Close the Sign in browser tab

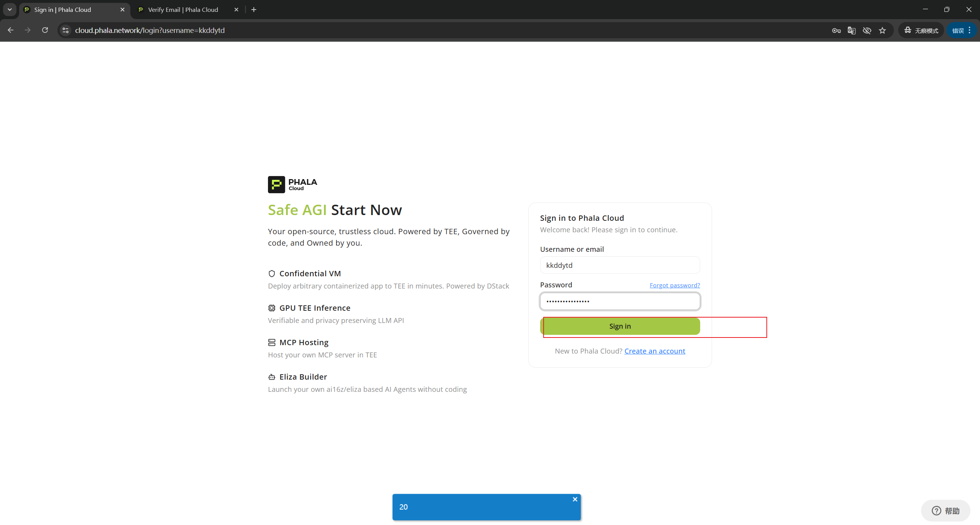point(122,10)
